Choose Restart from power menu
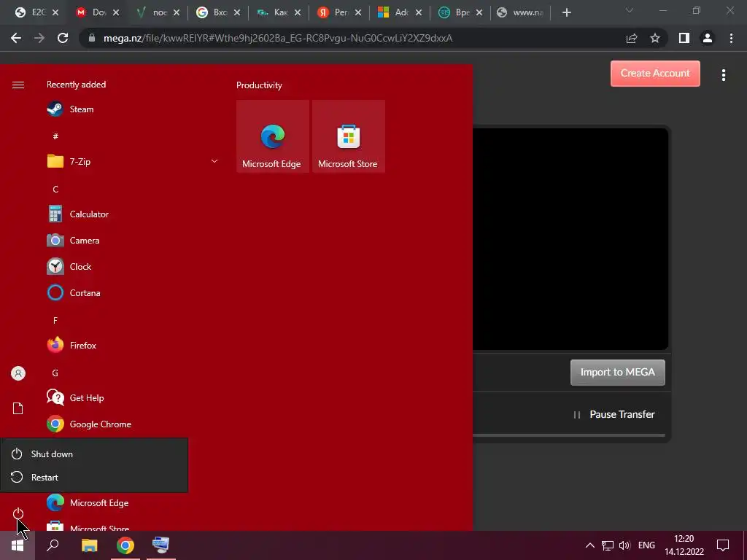 [94, 477]
